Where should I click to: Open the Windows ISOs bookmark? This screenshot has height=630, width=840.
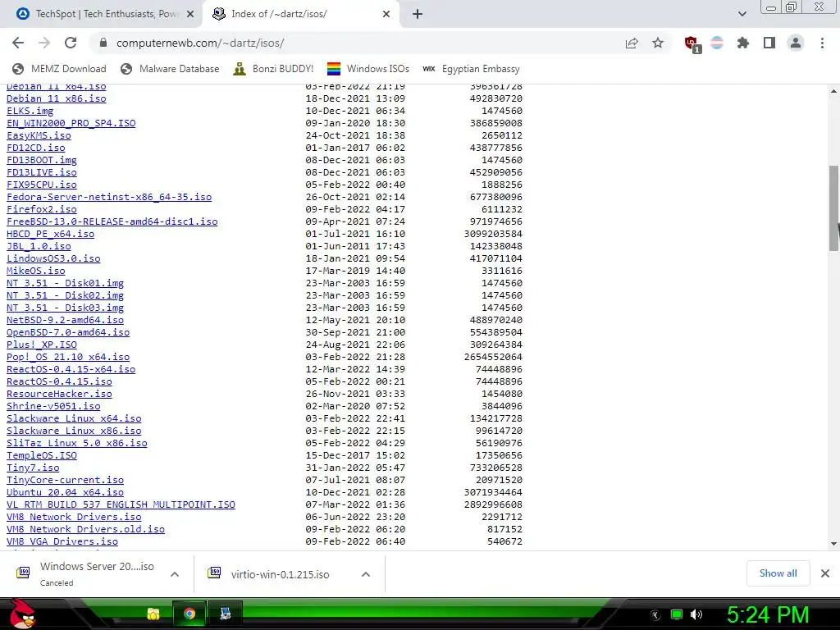pyautogui.click(x=368, y=69)
